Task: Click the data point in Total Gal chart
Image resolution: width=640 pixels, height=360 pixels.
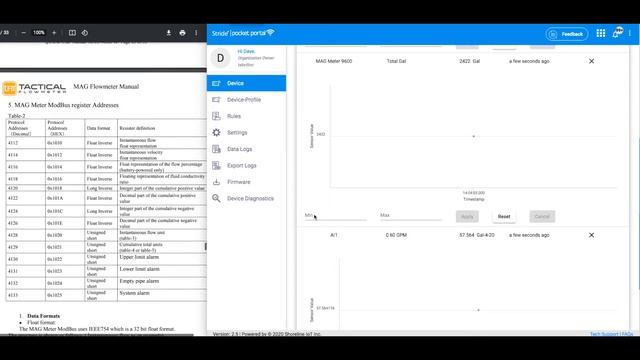Action: tap(473, 136)
